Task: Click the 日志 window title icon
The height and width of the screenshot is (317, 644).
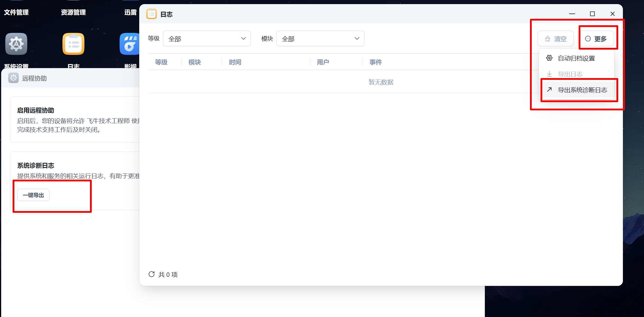Action: tap(152, 14)
